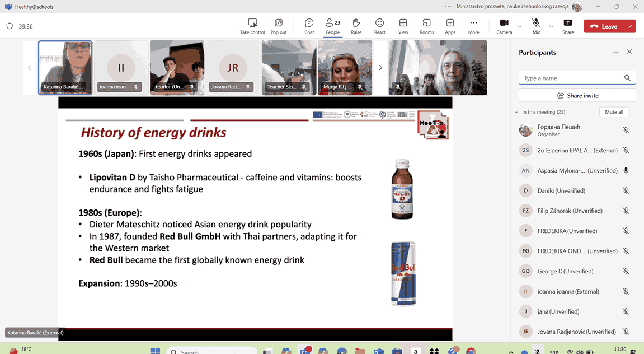Select Jovana Rad... JR thumbnail tile
This screenshot has width=644, height=354.
pyautogui.click(x=233, y=68)
